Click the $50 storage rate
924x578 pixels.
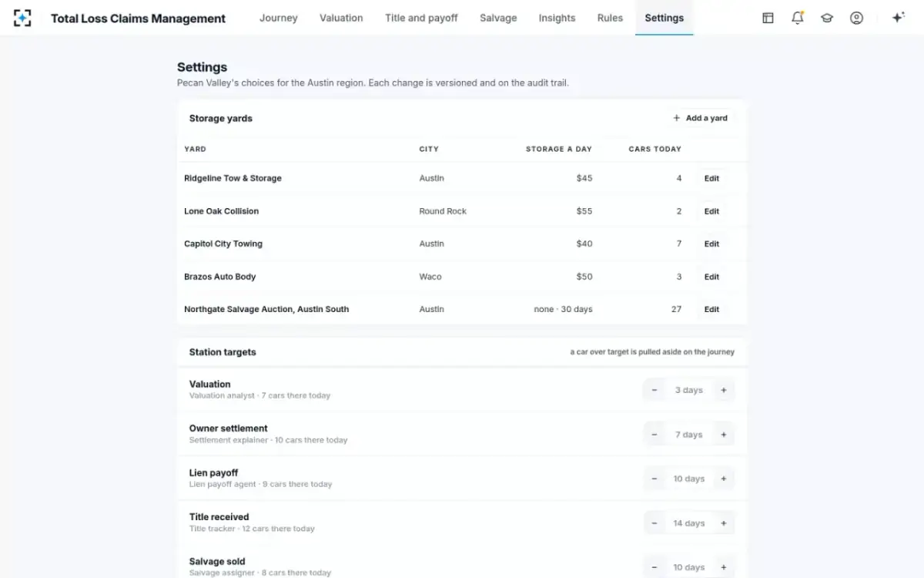584,277
